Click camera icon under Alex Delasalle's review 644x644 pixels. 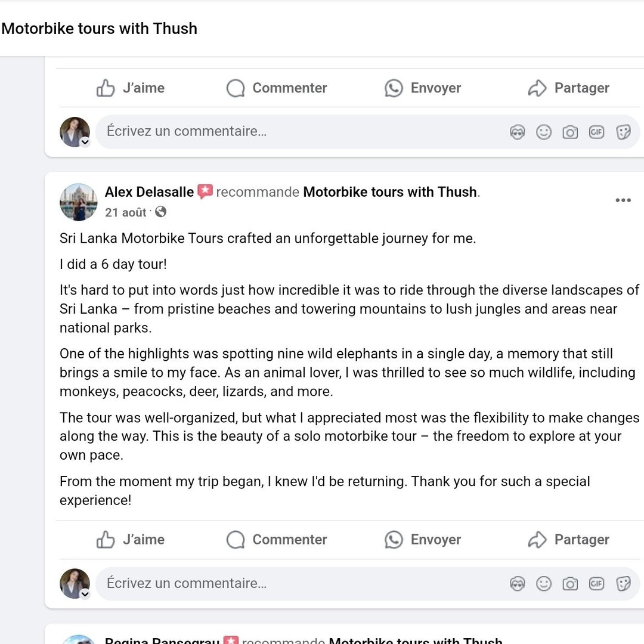click(x=570, y=584)
